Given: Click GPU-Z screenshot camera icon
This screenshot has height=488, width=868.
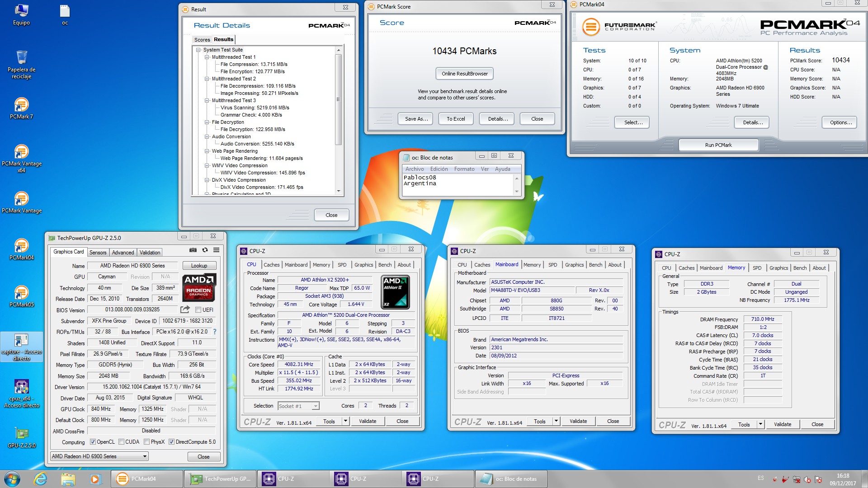Looking at the screenshot, I should [193, 250].
